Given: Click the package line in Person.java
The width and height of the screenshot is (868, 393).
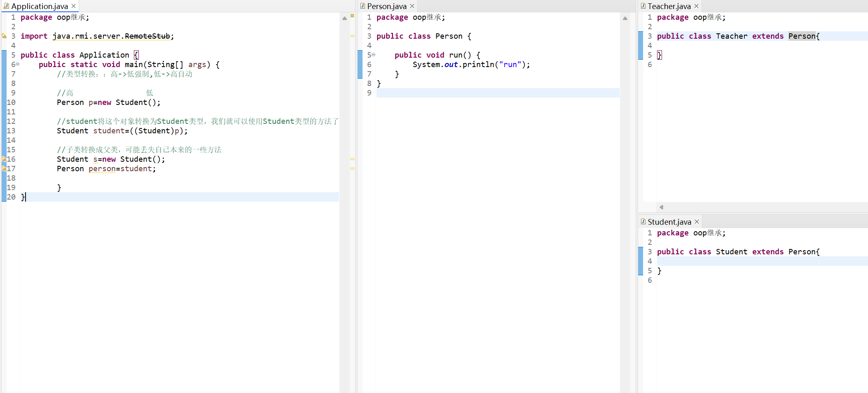Looking at the screenshot, I should tap(411, 17).
